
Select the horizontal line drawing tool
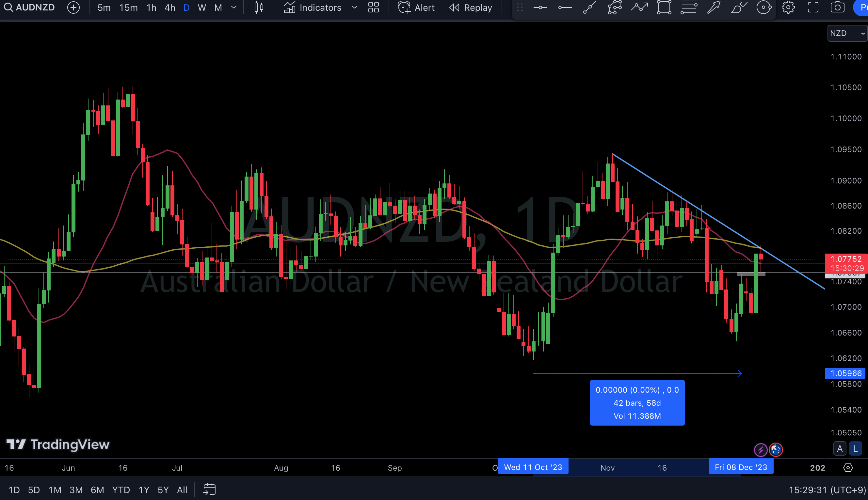540,8
